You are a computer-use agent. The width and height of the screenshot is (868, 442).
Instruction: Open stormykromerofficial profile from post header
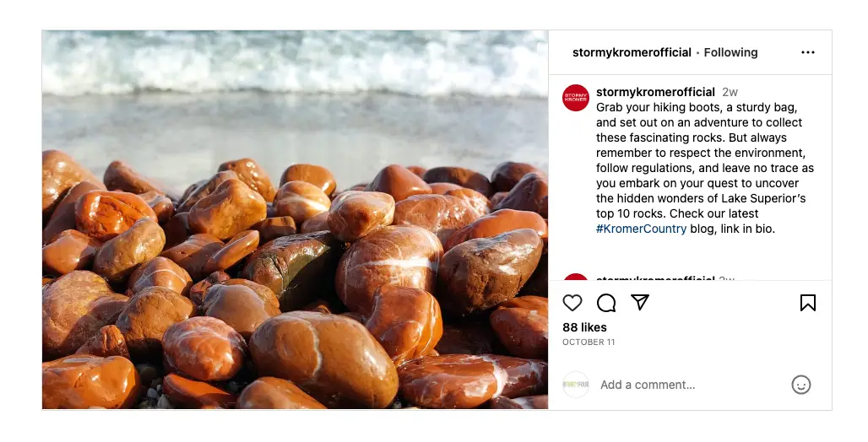[x=632, y=52]
